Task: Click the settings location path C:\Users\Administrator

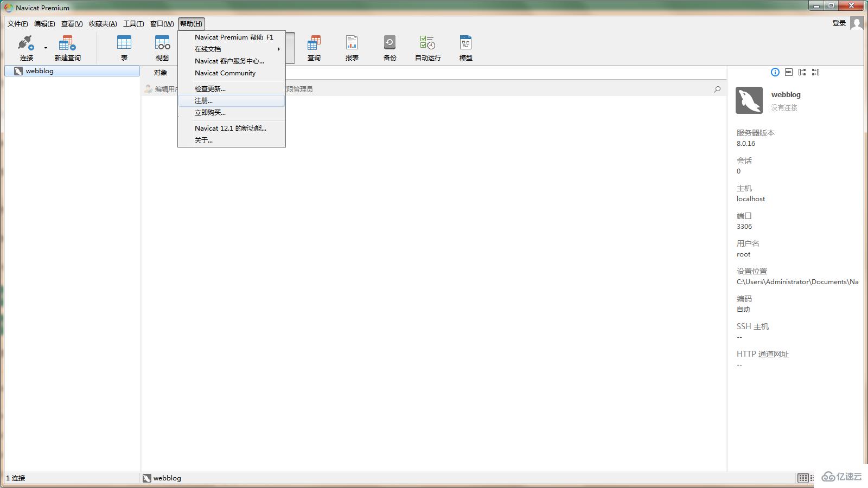Action: 797,282
